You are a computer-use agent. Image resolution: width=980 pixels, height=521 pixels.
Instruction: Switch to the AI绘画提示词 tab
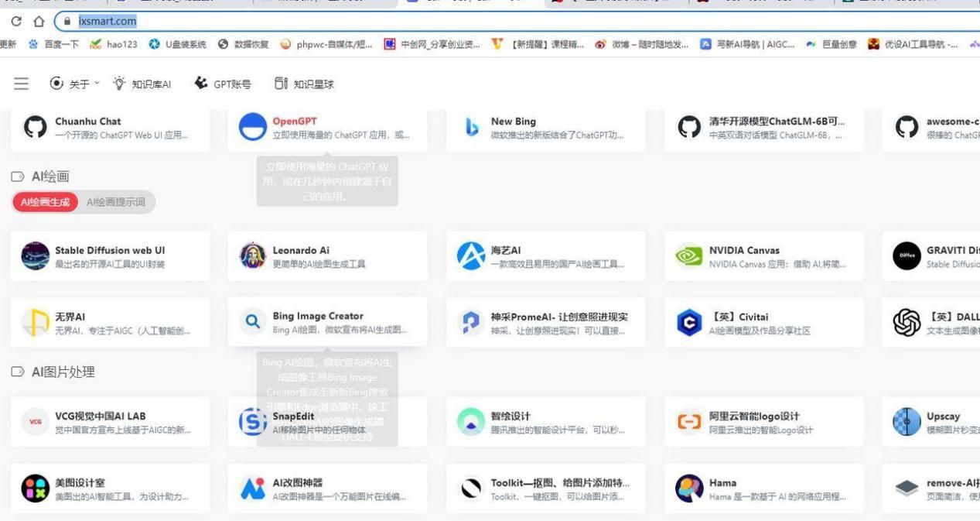(115, 202)
